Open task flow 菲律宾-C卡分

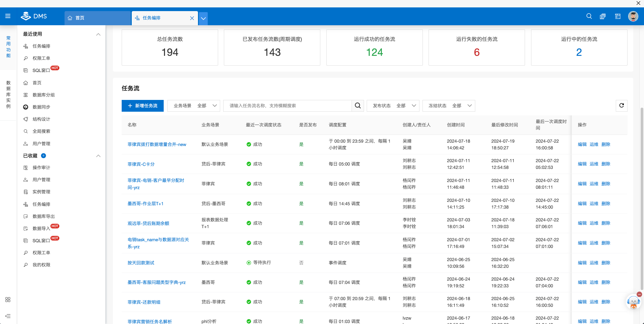(x=141, y=164)
